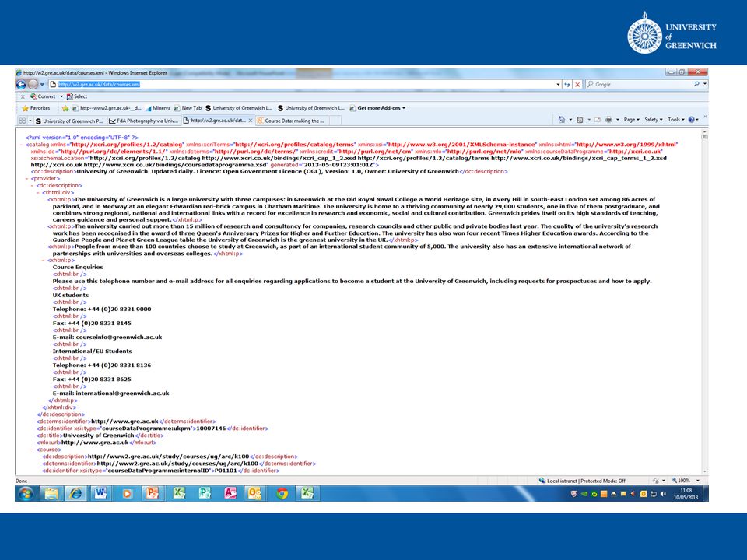Click the volume speaker tray icon
The height and width of the screenshot is (560, 747).
663,494
